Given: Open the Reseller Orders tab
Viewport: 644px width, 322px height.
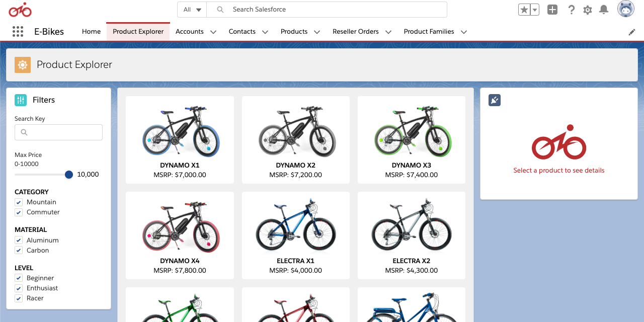Looking at the screenshot, I should (x=355, y=31).
